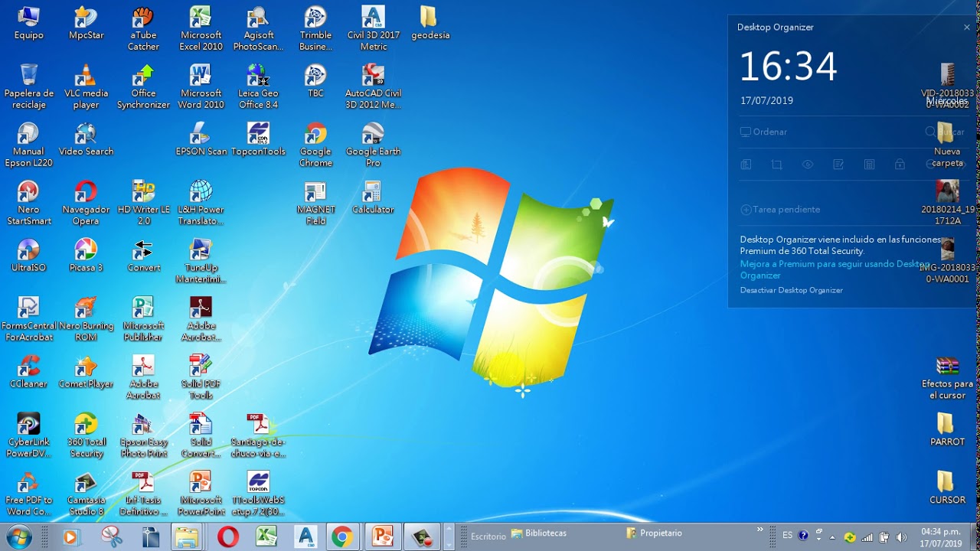Select the Trimble Business Center desktop shortcut
980x551 pixels.
[x=315, y=29]
